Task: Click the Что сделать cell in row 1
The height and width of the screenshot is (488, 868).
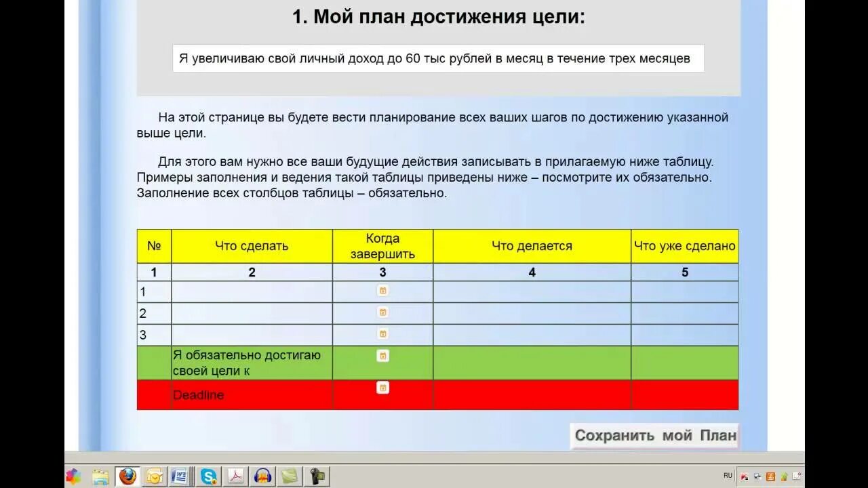Action: click(x=252, y=292)
